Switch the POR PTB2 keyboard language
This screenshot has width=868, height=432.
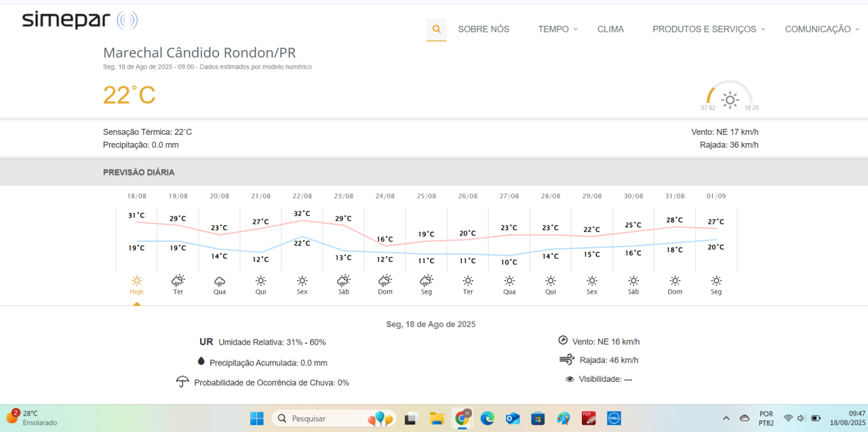click(766, 418)
